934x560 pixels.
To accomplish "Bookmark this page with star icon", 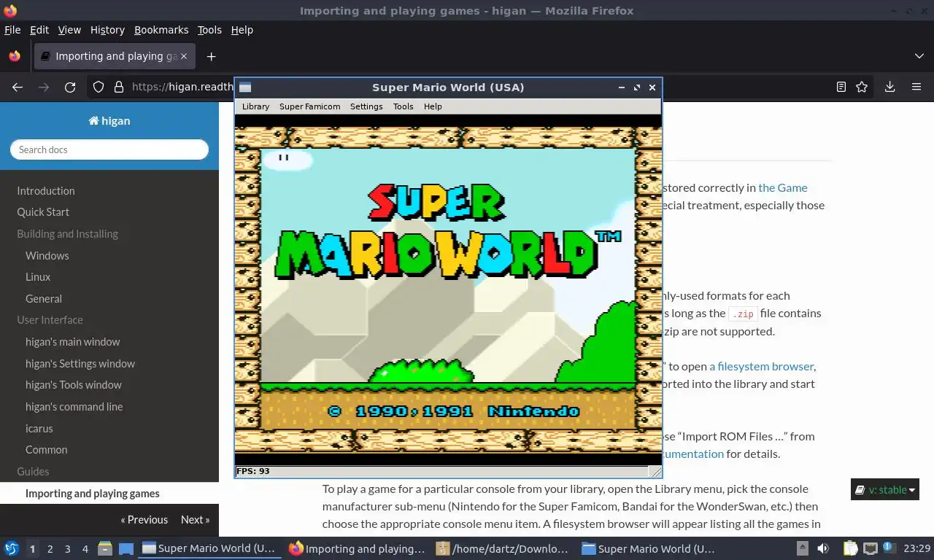I will coord(862,87).
